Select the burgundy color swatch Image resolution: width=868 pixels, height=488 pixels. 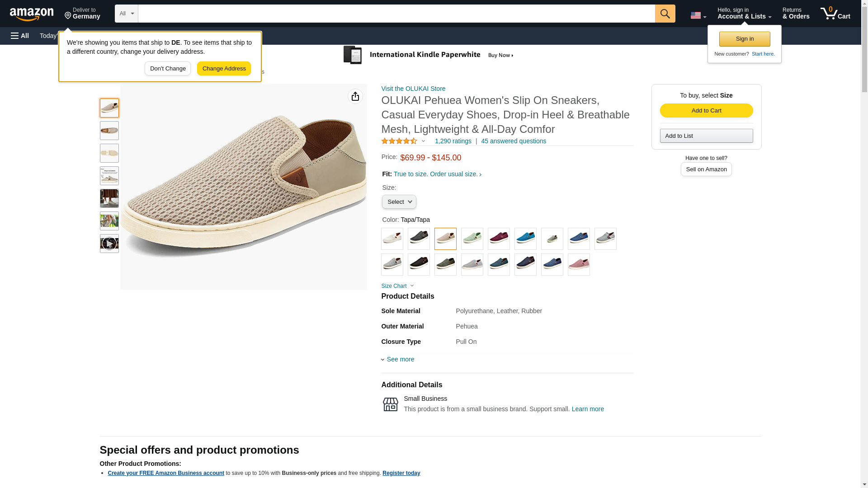pyautogui.click(x=499, y=239)
